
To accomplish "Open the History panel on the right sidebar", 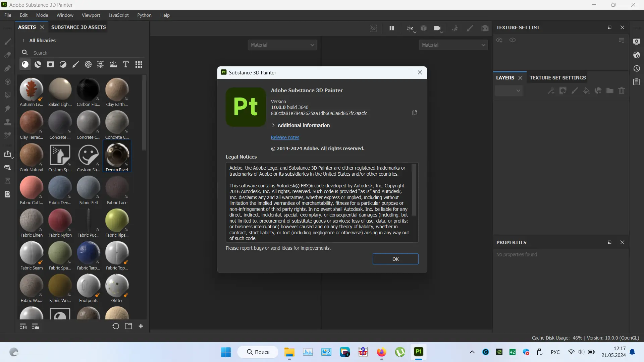I will pyautogui.click(x=637, y=68).
